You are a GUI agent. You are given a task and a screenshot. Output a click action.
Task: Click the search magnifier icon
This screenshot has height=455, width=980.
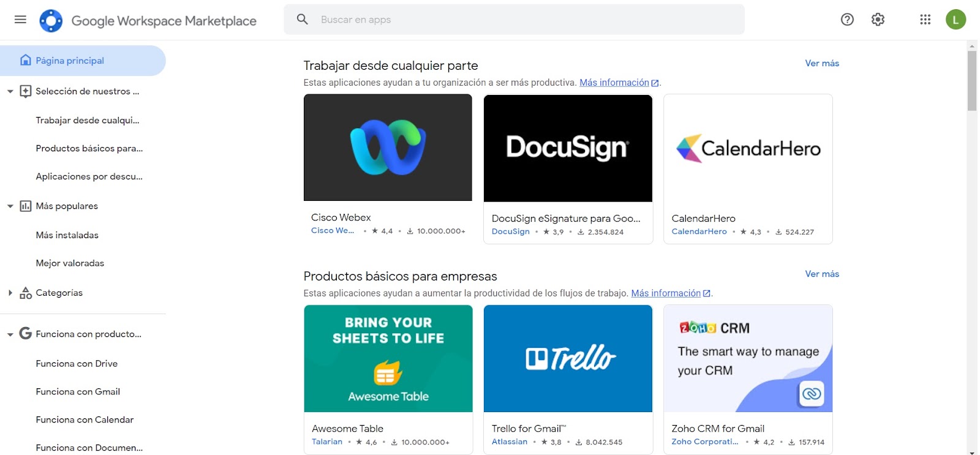(303, 20)
